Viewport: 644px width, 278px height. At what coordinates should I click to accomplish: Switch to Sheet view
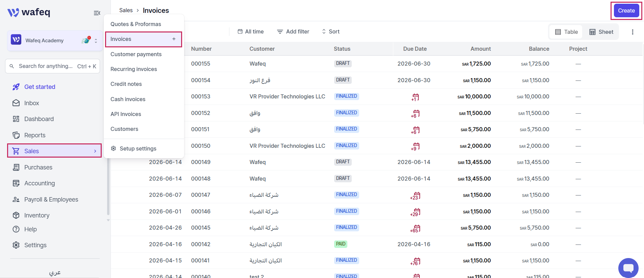coord(601,32)
